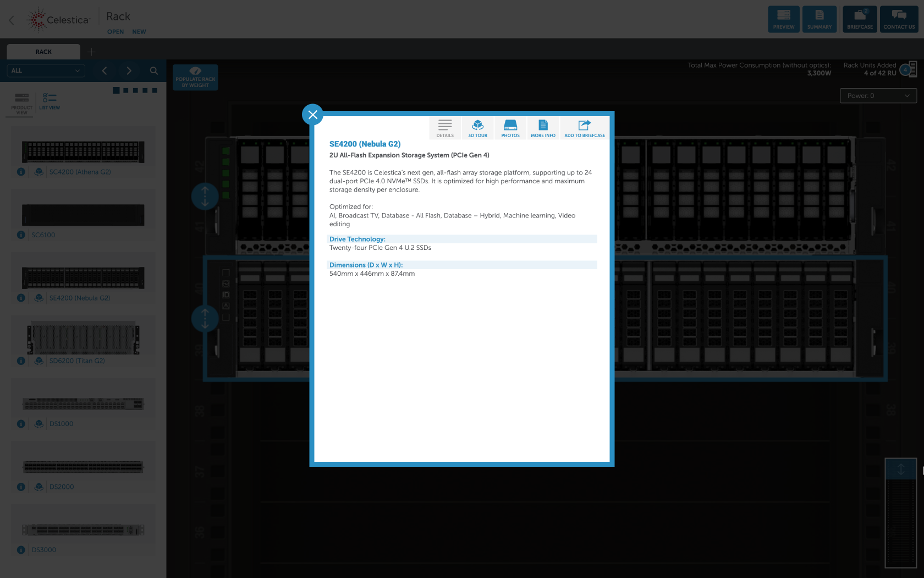Viewport: 924px width, 578px height.
Task: Open the 3D Tour view
Action: [477, 128]
